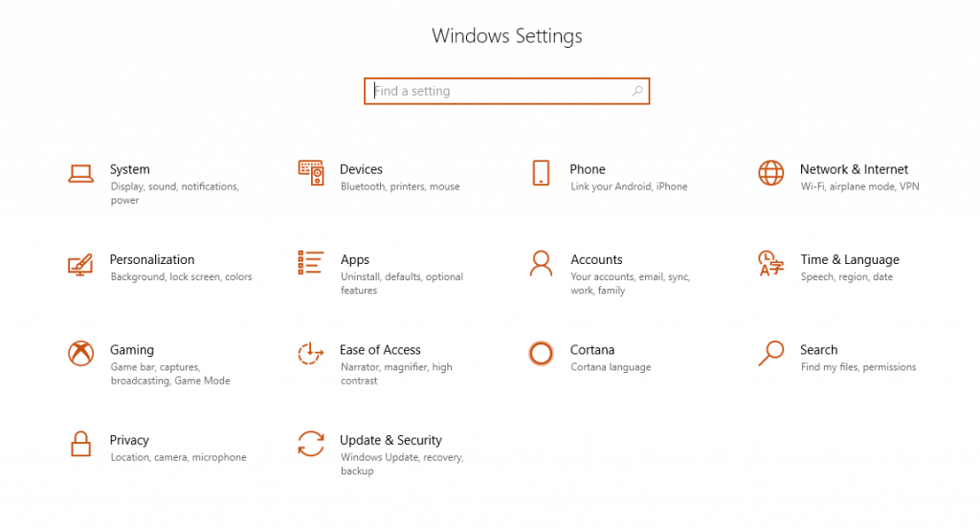
Task: Open Devices settings title
Action: click(x=361, y=169)
